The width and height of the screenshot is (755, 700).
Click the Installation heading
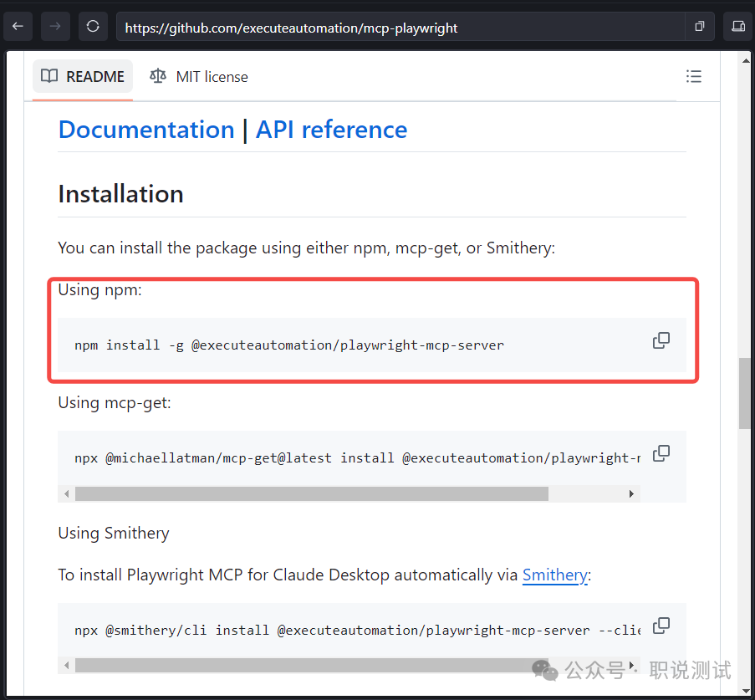coord(121,194)
